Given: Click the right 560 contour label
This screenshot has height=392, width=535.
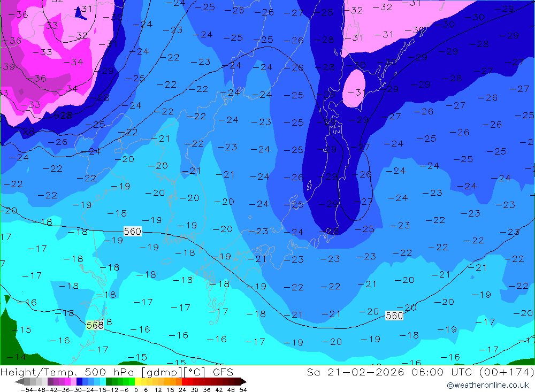Looking at the screenshot, I should [394, 316].
